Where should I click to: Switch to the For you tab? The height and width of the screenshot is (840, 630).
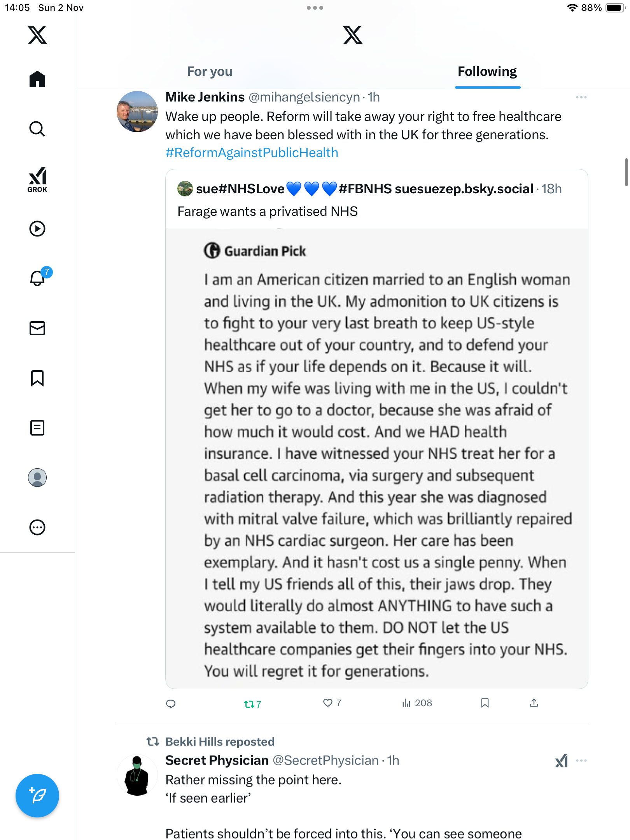[210, 72]
